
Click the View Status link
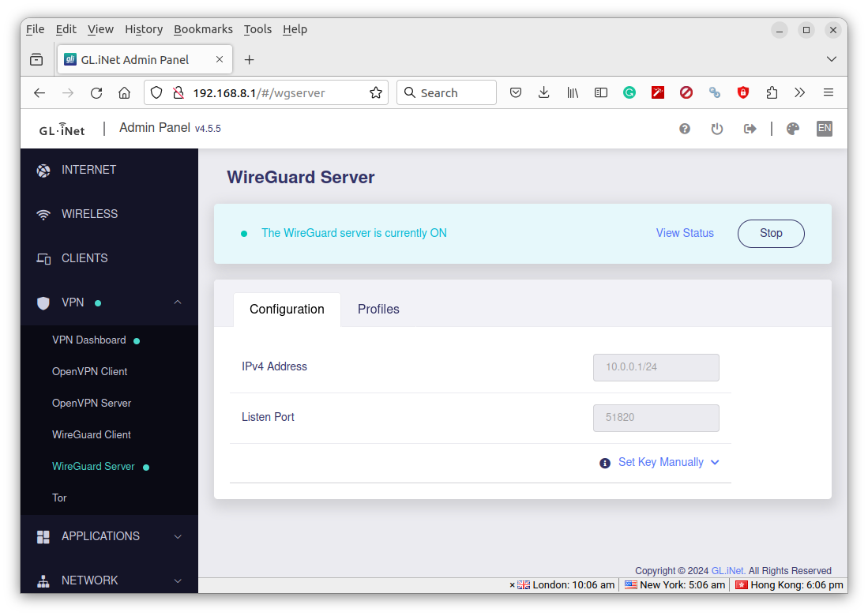point(685,234)
